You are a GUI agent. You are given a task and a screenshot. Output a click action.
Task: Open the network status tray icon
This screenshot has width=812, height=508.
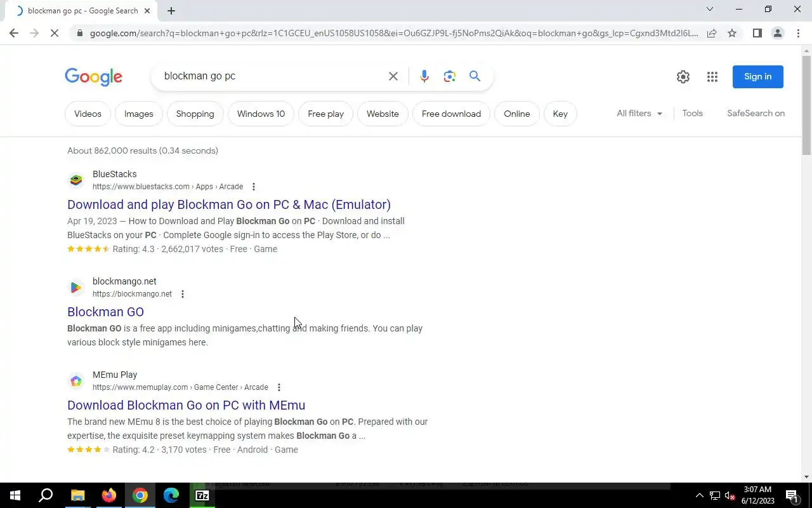click(x=715, y=495)
